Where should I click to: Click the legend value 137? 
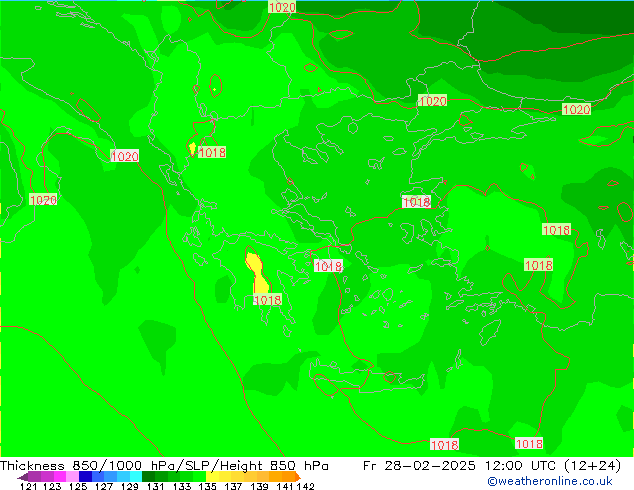point(233,486)
